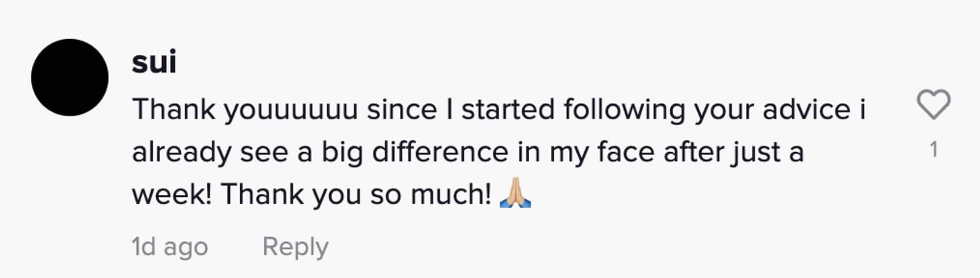980x278 pixels.
Task: Click the word "week!" in the comment
Action: coord(171,194)
